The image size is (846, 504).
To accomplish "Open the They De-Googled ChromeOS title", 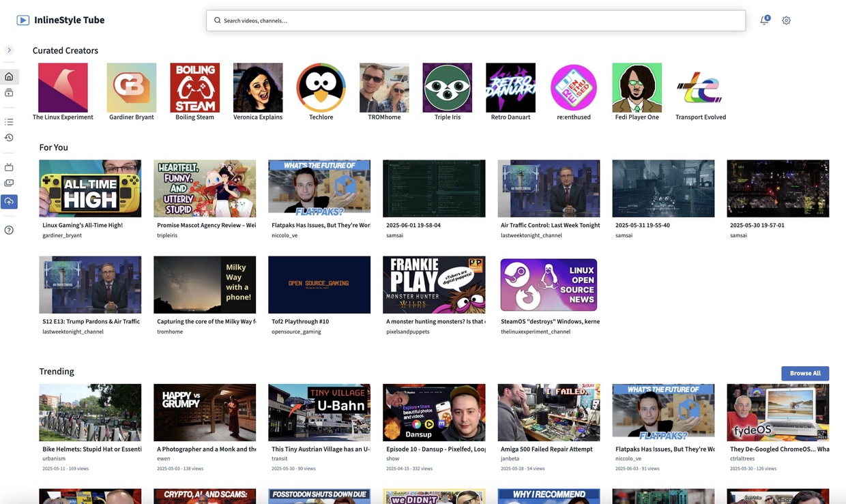I will 780,449.
